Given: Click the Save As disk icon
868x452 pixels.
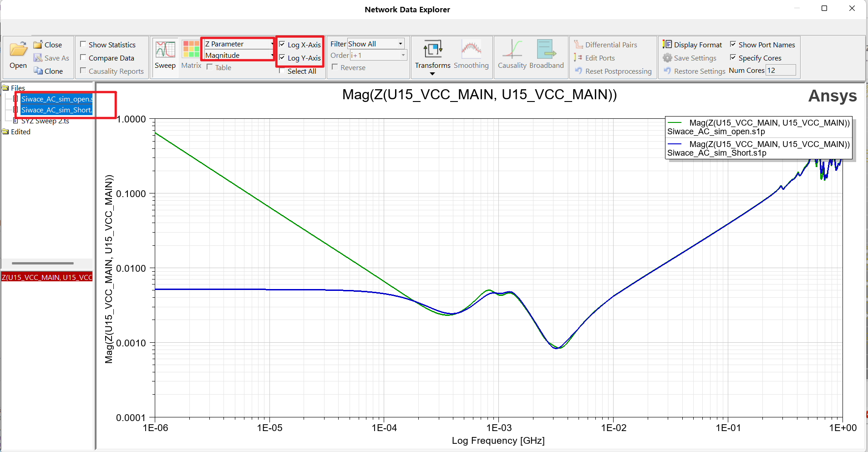Looking at the screenshot, I should click(x=38, y=58).
